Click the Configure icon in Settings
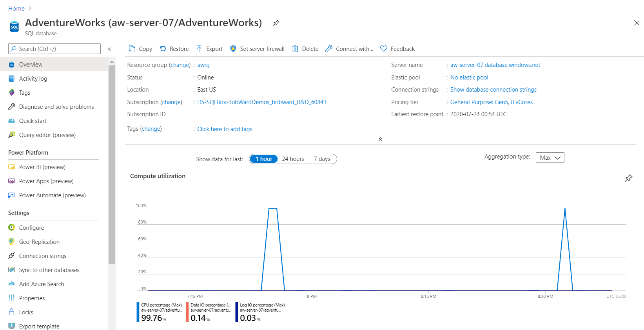The height and width of the screenshot is (330, 644). click(12, 227)
